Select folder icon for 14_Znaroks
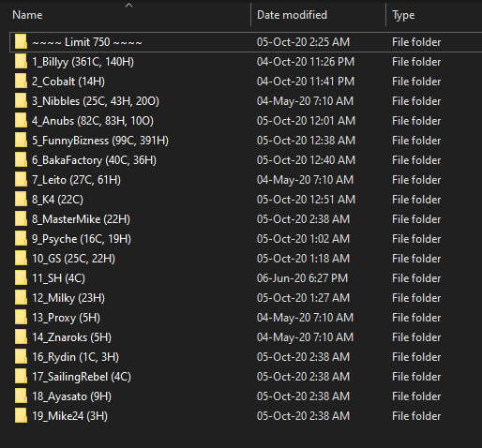Viewport: 482px width, 448px height. click(21, 337)
